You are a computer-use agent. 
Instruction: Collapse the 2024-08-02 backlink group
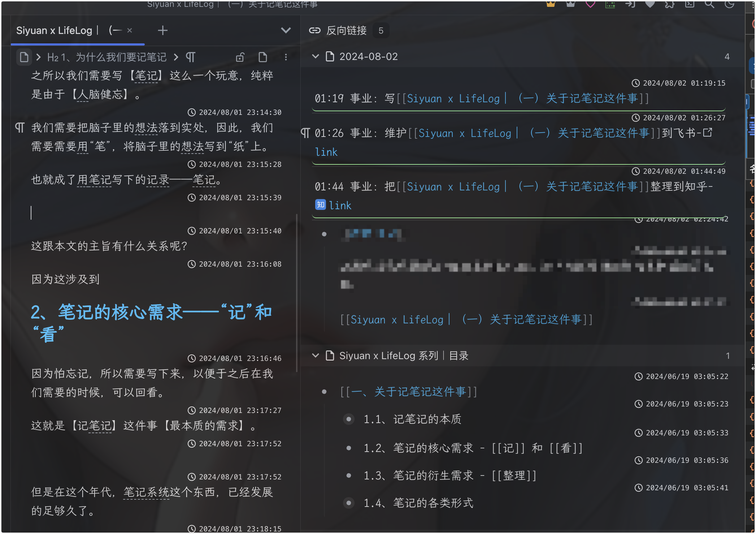(x=316, y=56)
